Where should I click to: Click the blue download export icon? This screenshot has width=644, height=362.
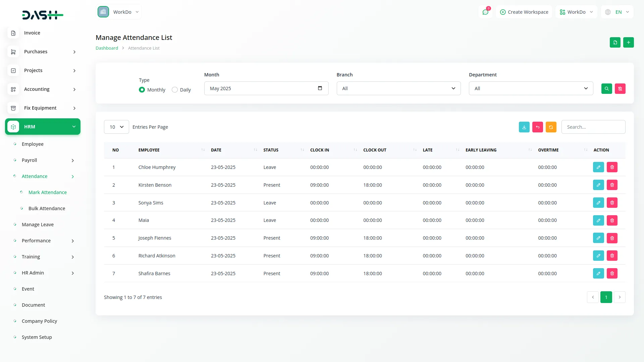point(524,127)
